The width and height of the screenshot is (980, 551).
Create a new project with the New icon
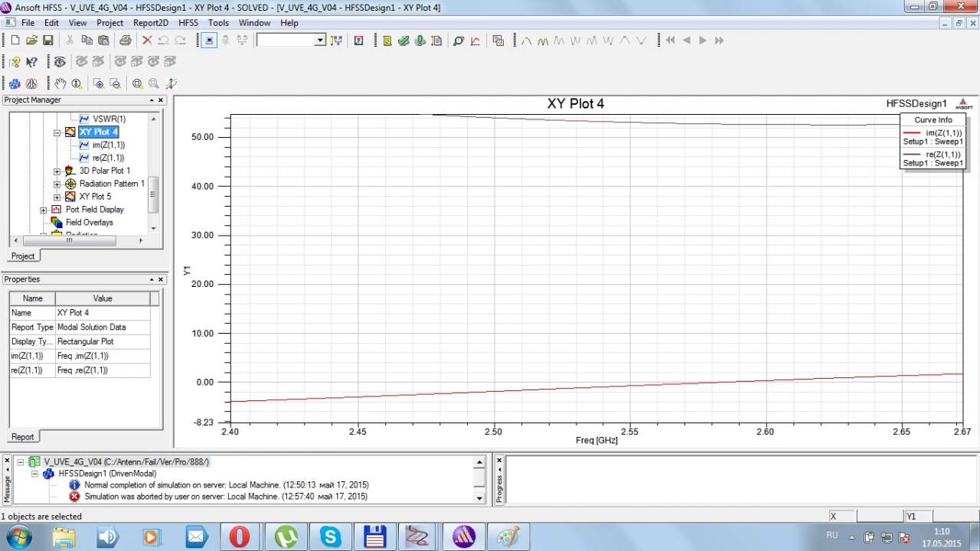tap(15, 41)
